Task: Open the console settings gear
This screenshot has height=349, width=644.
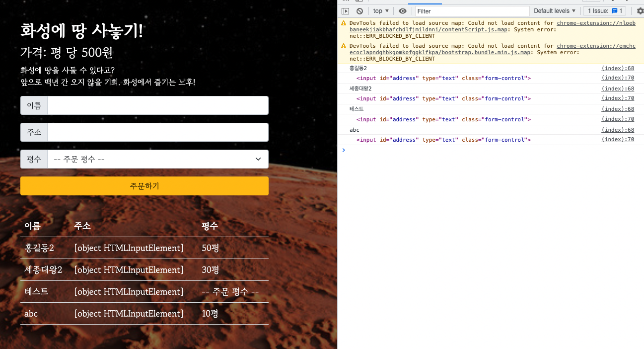Action: coord(640,11)
